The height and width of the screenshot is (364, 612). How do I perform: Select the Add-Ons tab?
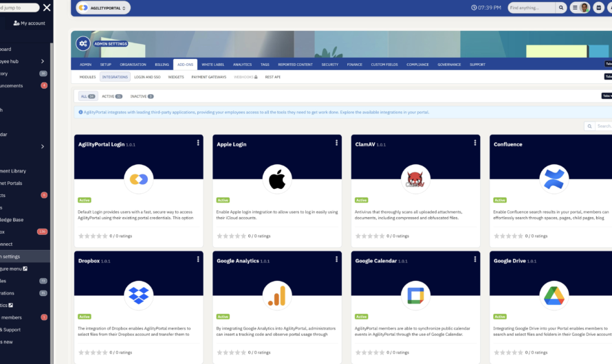pyautogui.click(x=186, y=65)
